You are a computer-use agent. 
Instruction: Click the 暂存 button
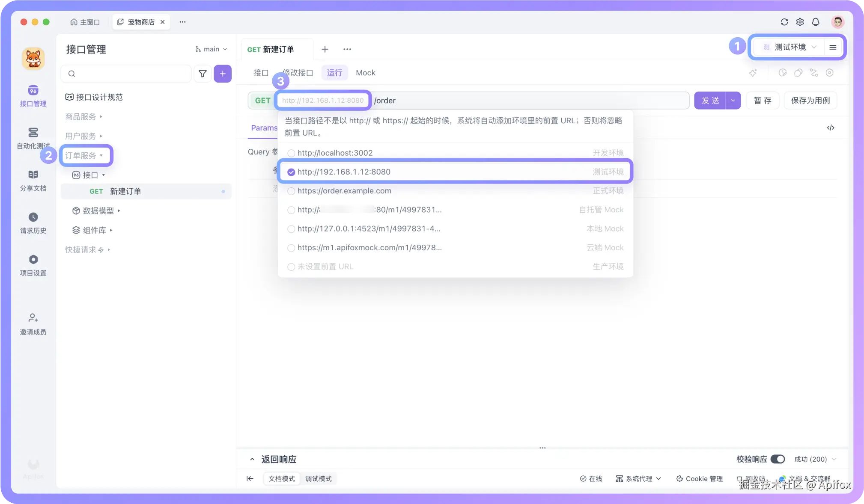(x=762, y=101)
